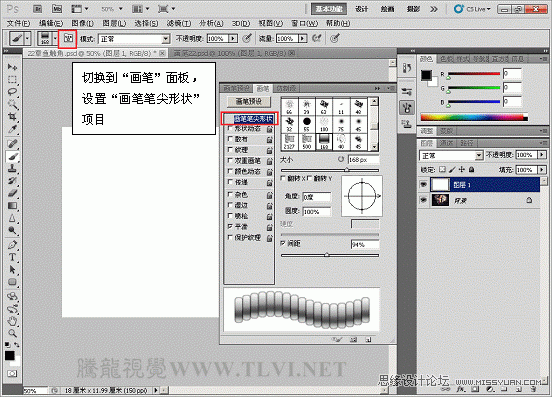Open the 滤镜 menu

click(178, 23)
